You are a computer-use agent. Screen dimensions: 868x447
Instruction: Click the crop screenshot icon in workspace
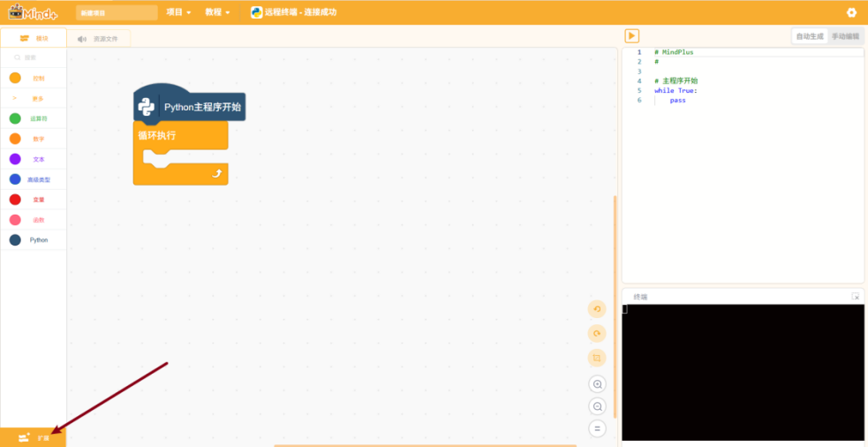click(x=597, y=358)
